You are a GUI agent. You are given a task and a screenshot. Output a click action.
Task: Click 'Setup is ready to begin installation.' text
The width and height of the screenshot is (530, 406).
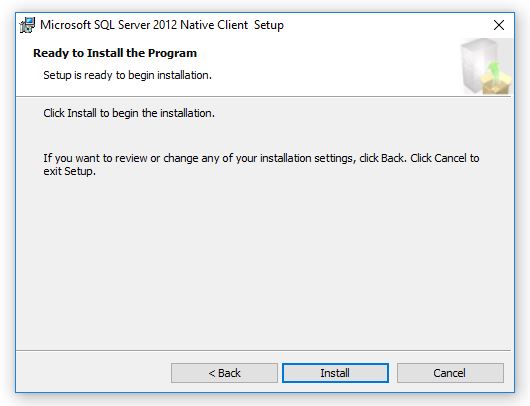pos(127,75)
